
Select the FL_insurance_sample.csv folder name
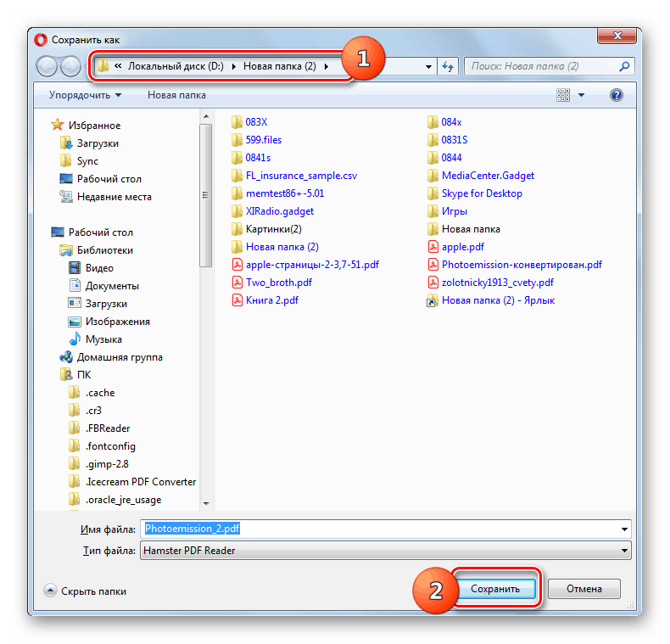pos(301,176)
